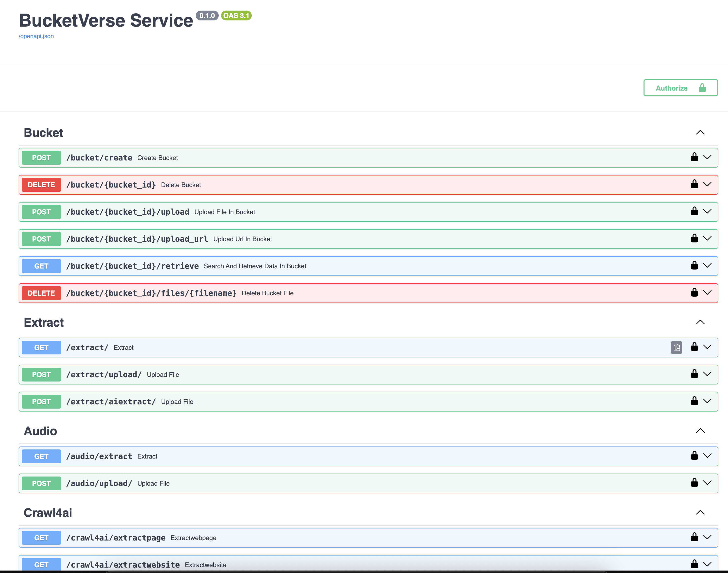Collapse the Audio section
728x573 pixels.
click(x=700, y=431)
